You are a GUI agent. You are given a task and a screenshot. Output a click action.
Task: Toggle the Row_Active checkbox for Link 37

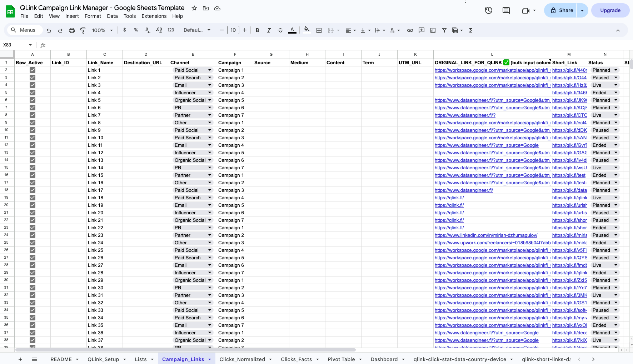point(33,340)
